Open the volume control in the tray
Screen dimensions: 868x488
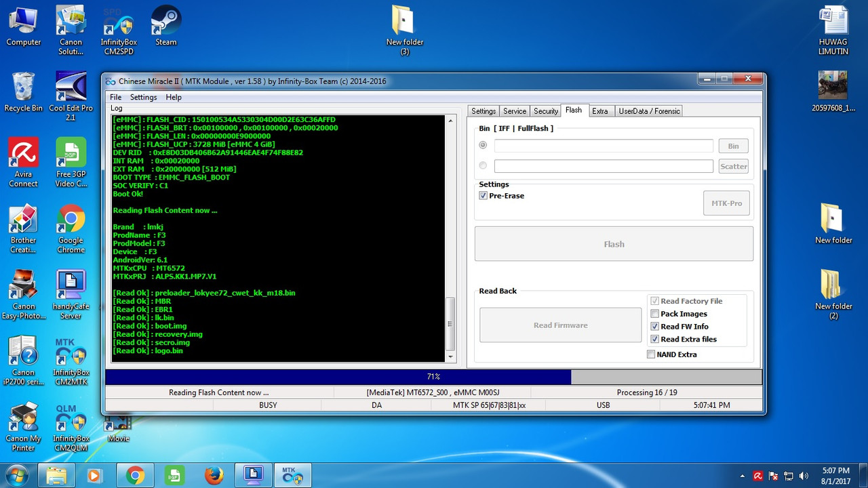[x=804, y=476]
